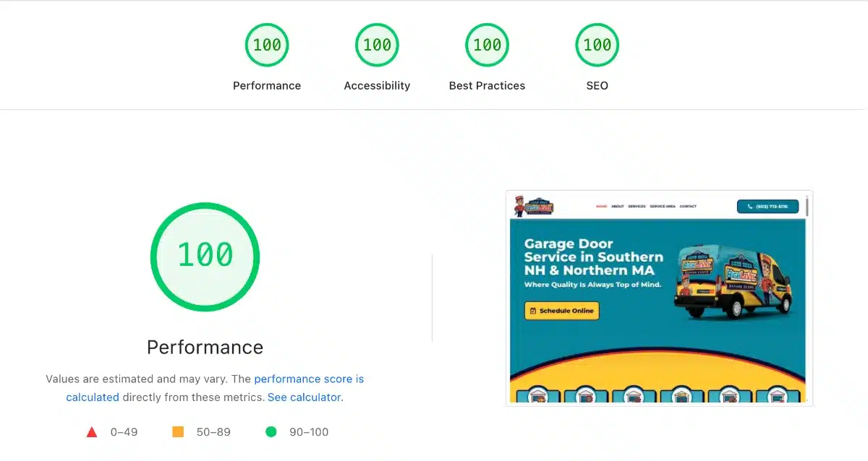Viewport: 868px width, 461px height.
Task: Go to SERVICE AREA in the navigation
Action: (663, 207)
